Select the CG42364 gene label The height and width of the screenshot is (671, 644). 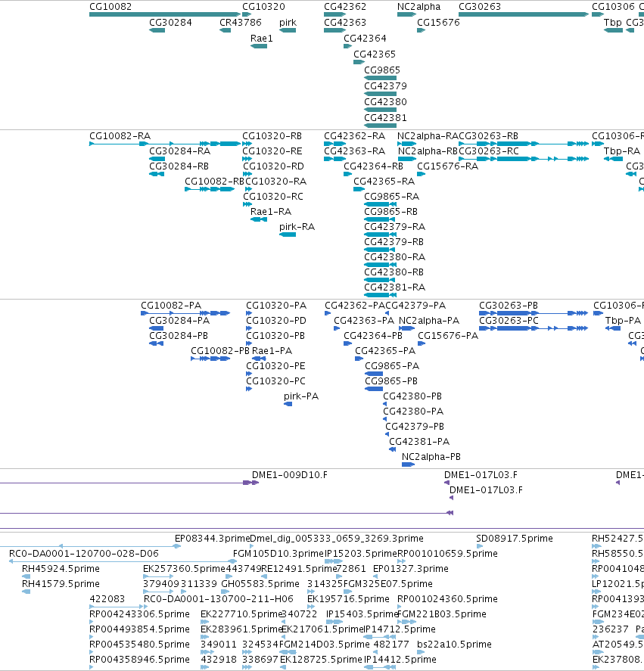pos(365,39)
